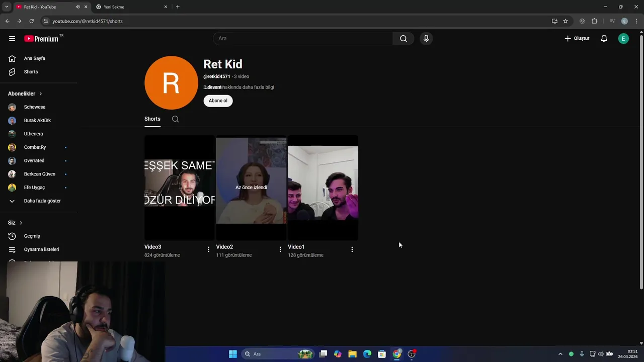Open File Explorer from the taskbar
This screenshot has width=644, height=362.
point(352,354)
